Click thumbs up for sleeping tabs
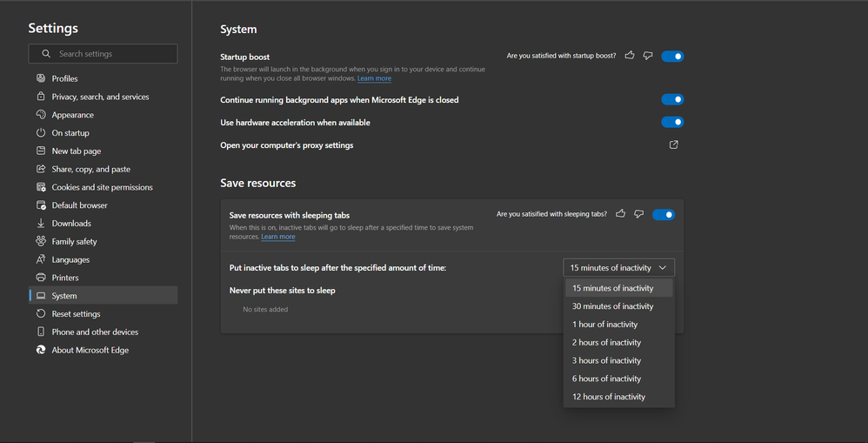The height and width of the screenshot is (443, 868). 620,214
